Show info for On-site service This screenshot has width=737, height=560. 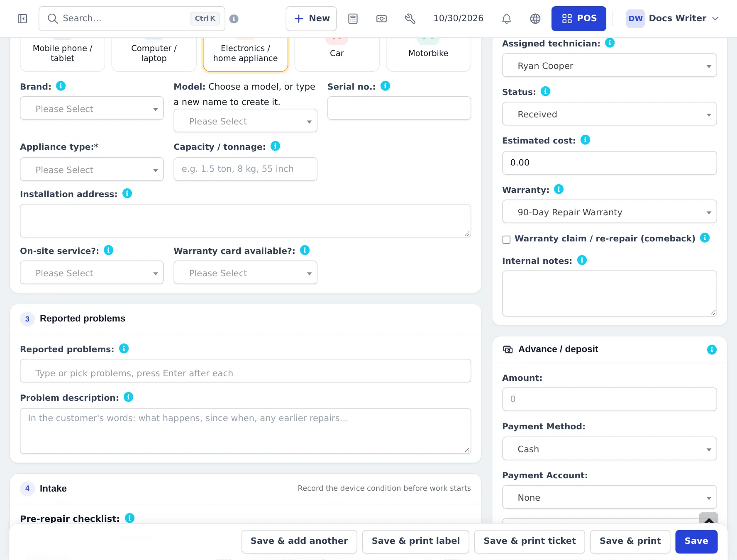click(109, 250)
